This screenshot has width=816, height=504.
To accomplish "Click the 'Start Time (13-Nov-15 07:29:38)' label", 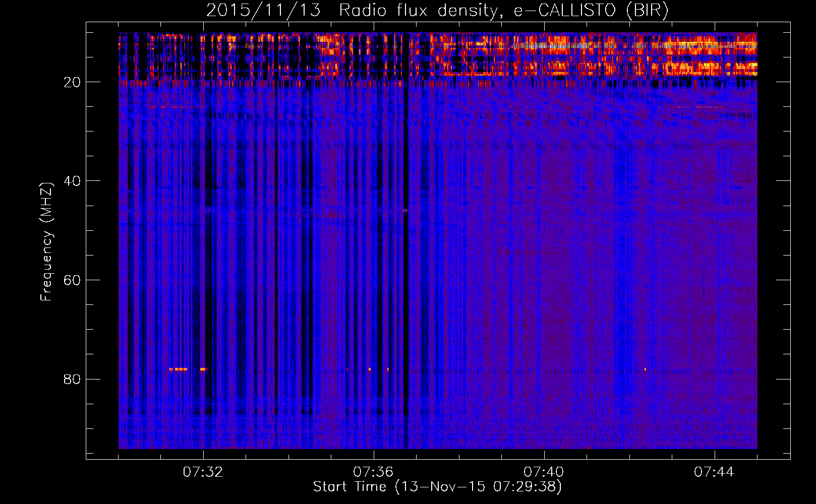I will [437, 487].
